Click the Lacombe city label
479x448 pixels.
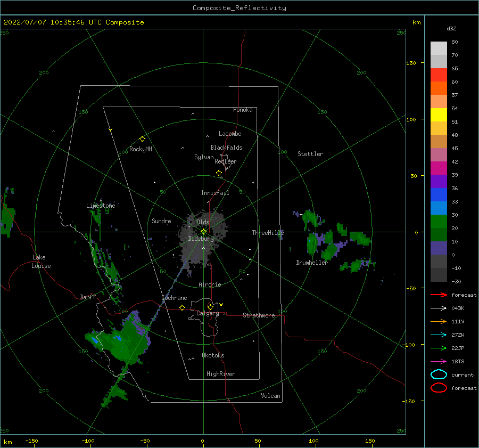tap(230, 134)
